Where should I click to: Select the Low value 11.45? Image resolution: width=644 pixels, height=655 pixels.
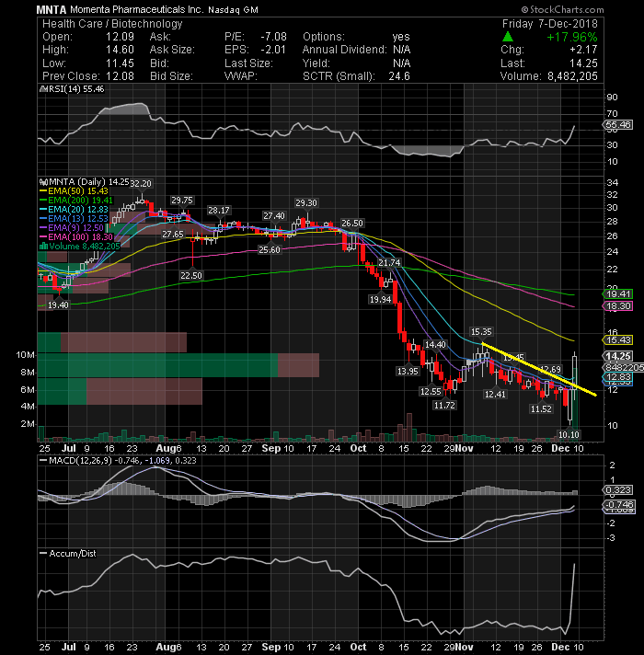(120, 63)
